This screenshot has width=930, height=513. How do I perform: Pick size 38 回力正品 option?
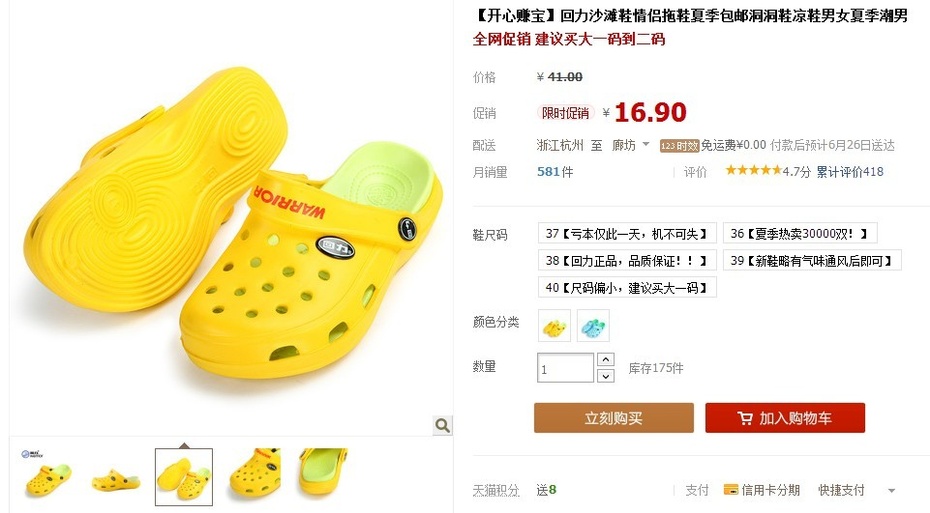[x=627, y=260]
